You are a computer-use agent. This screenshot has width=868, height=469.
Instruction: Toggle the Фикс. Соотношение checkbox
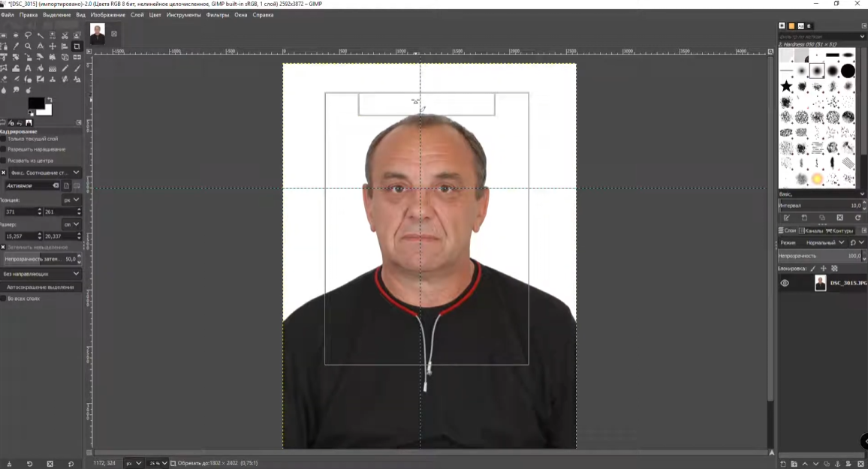pyautogui.click(x=3, y=173)
